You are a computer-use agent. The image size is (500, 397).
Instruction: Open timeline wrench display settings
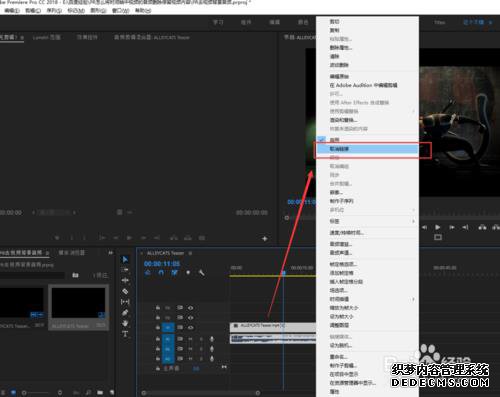[x=201, y=273]
